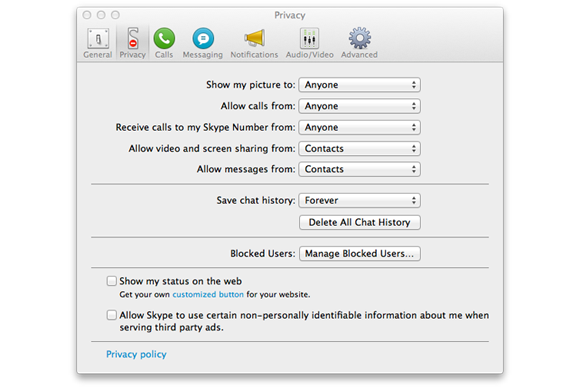Open the Notifications megaphone icon
This screenshot has width=580, height=388.
tap(254, 38)
